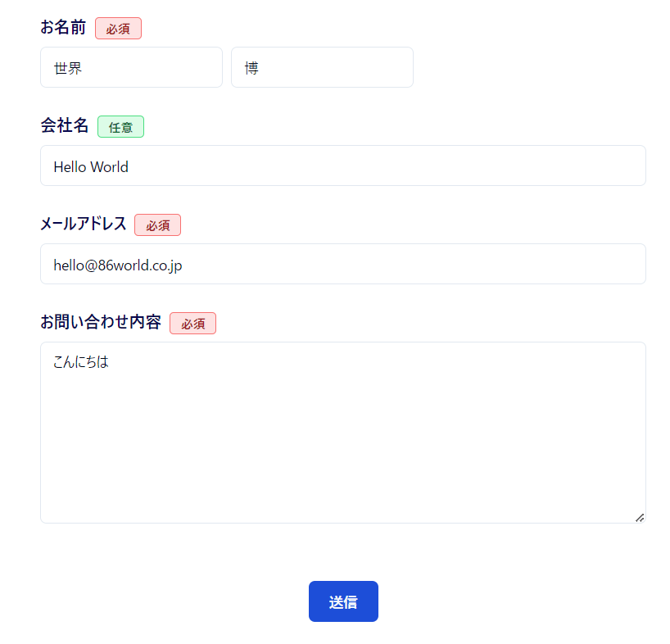This screenshot has height=644, width=670.
Task: Click the 必須 badge beside メールアドレス
Action: 157,225
